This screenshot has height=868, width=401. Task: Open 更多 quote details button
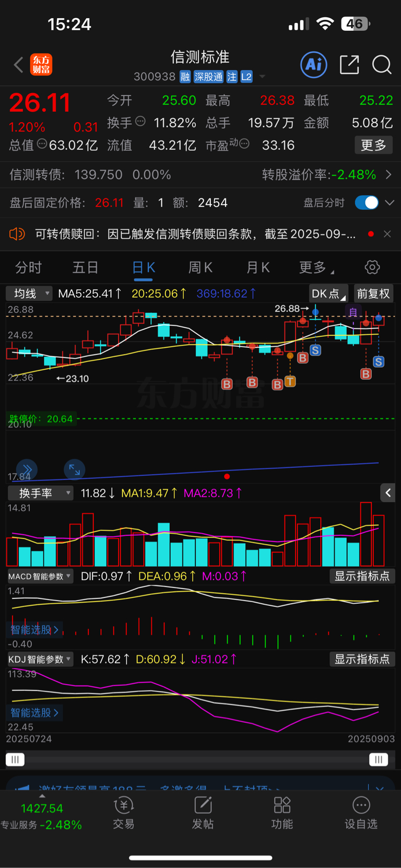[x=373, y=145]
